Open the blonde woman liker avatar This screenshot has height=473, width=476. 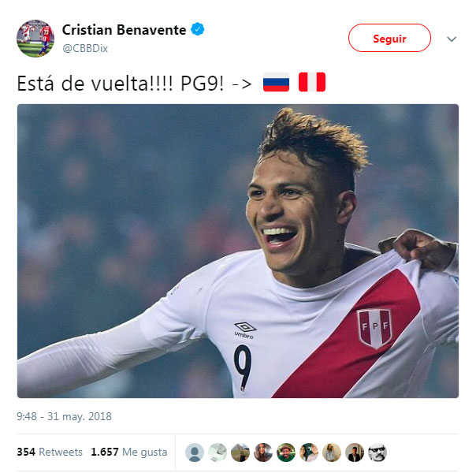332,453
